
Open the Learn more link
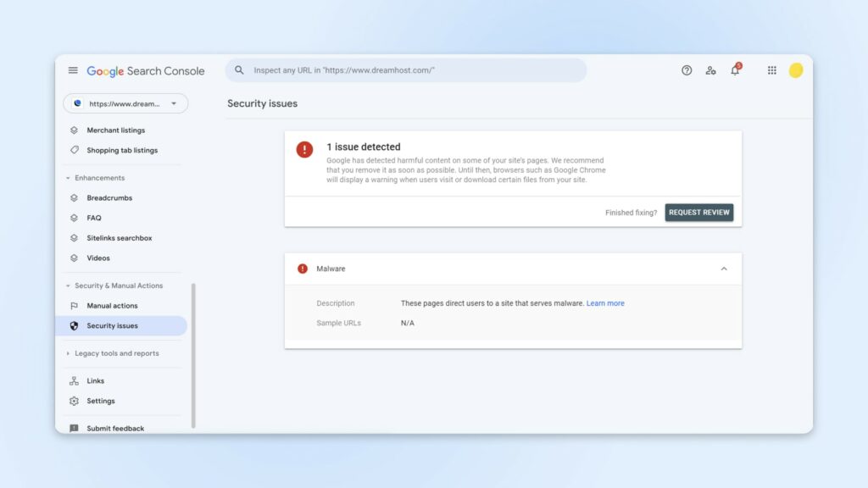[x=605, y=302]
